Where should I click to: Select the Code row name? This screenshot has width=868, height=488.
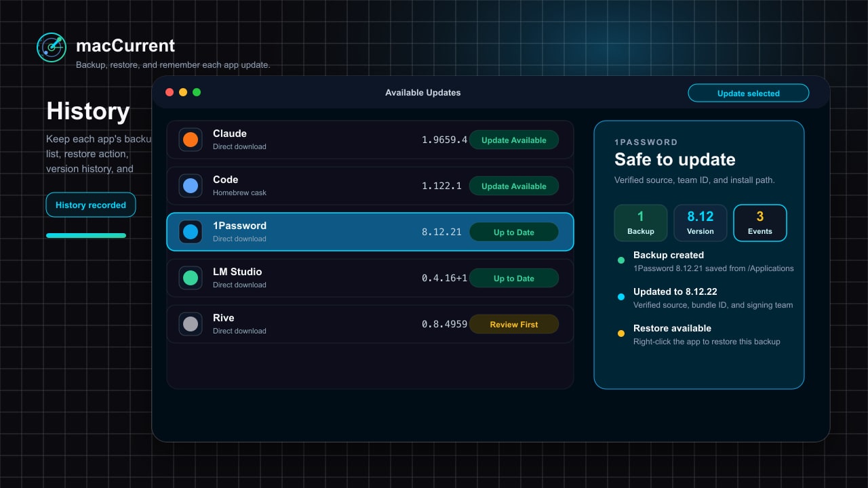pos(226,180)
